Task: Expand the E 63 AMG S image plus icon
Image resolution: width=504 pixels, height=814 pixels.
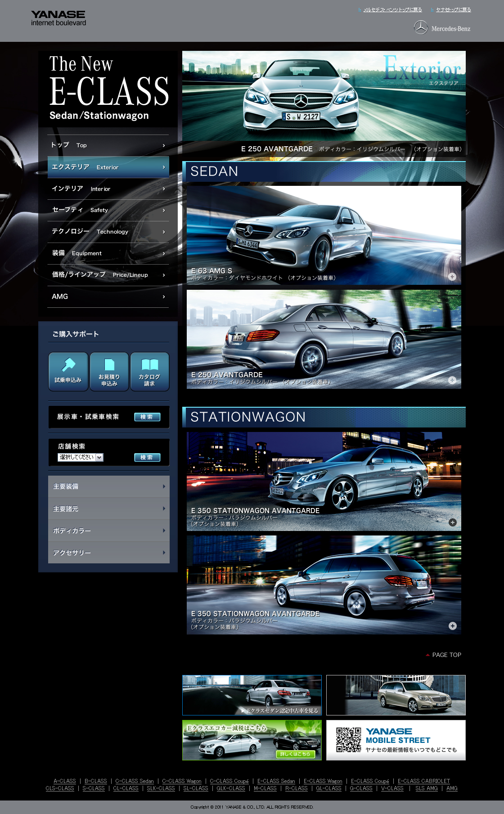Action: pos(452,277)
